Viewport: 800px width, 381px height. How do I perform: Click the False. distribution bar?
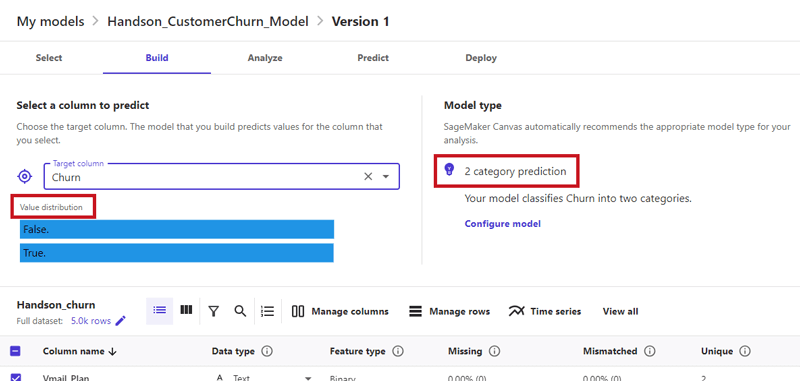[x=177, y=230]
